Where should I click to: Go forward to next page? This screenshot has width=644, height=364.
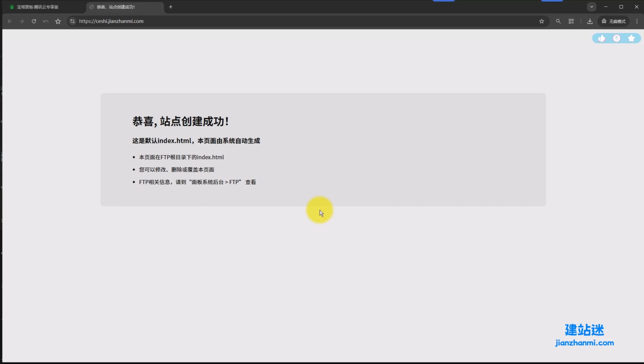point(22,21)
